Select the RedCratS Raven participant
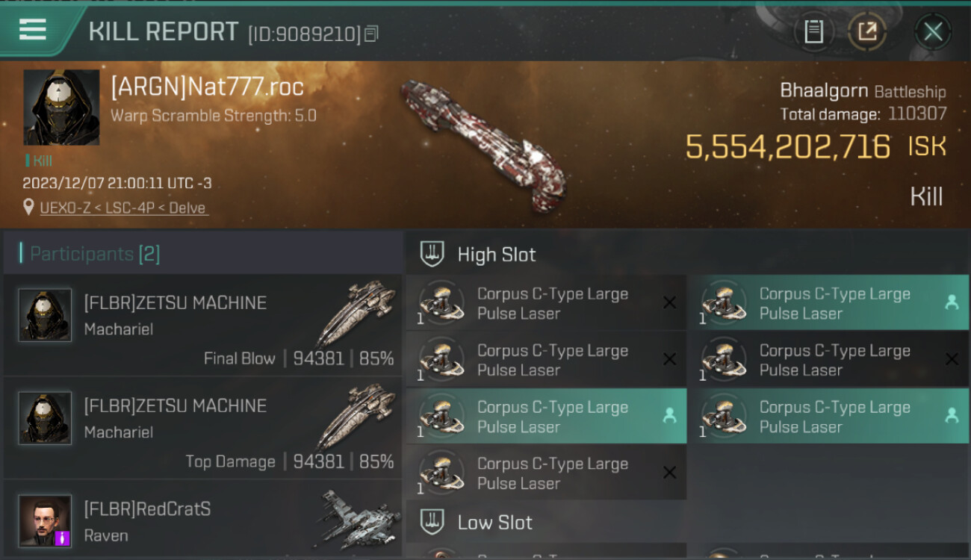The height and width of the screenshot is (560, 971). click(202, 519)
